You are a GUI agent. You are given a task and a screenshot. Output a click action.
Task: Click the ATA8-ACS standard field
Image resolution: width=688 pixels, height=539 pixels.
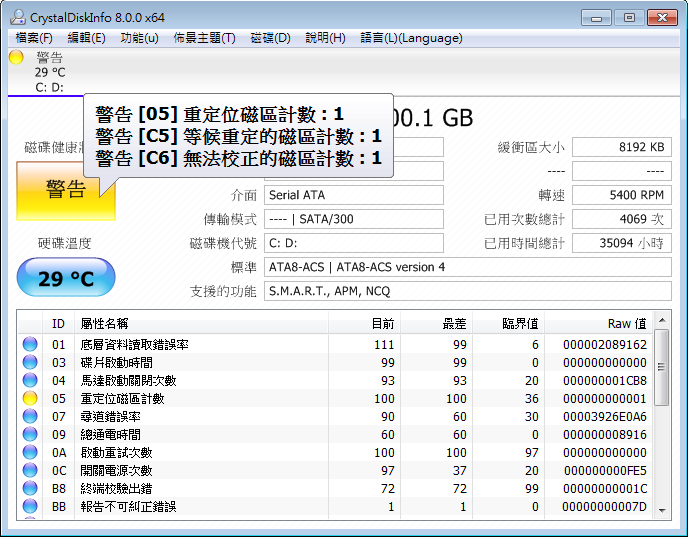[468, 267]
